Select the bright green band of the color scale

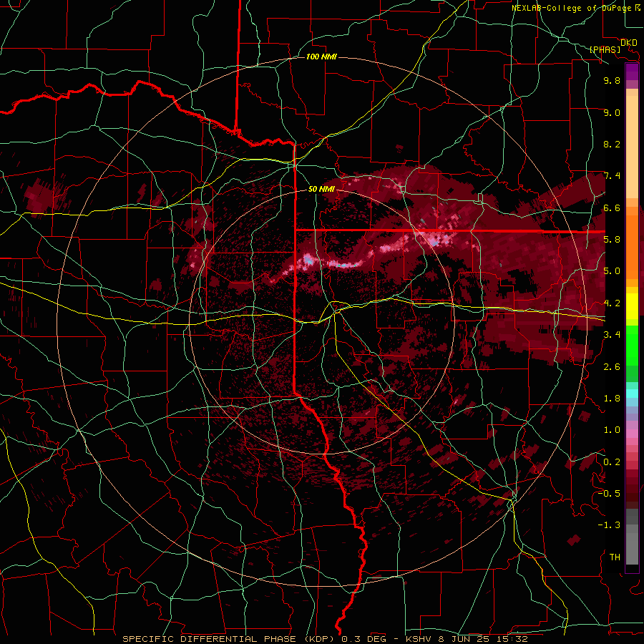[632, 346]
